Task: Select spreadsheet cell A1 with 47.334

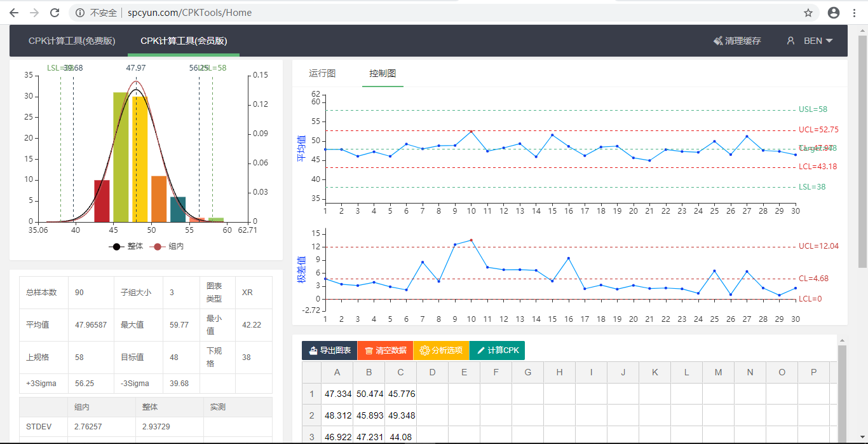Action: coord(337,394)
